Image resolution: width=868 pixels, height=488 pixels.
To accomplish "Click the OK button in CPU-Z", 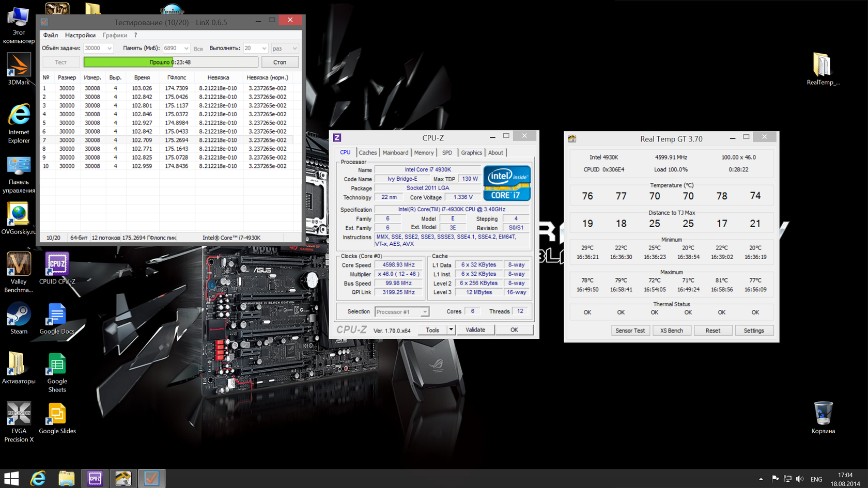I will point(514,329).
